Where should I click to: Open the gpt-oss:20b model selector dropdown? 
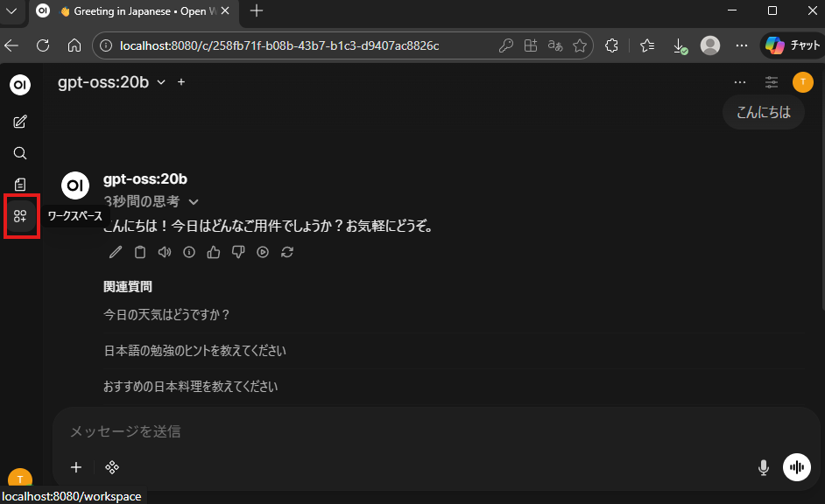[111, 82]
